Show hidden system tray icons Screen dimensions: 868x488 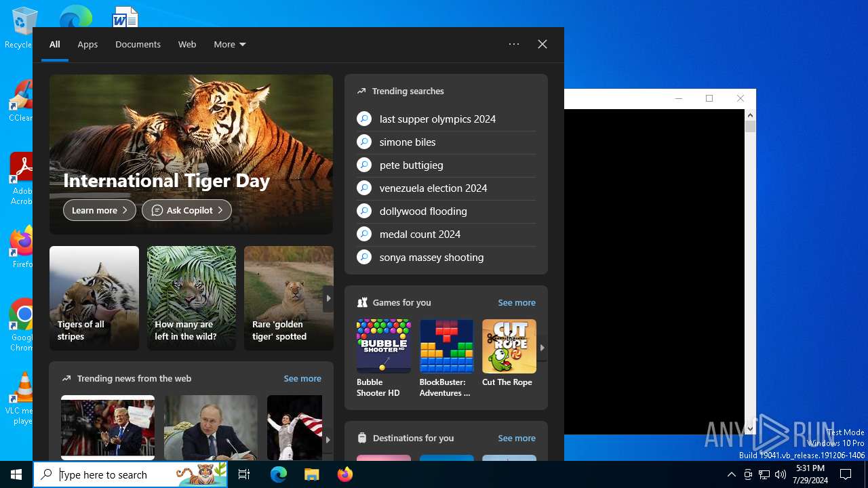click(731, 474)
